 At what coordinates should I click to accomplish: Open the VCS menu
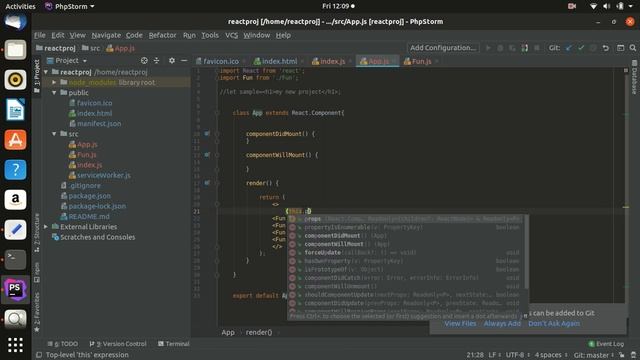coord(231,35)
